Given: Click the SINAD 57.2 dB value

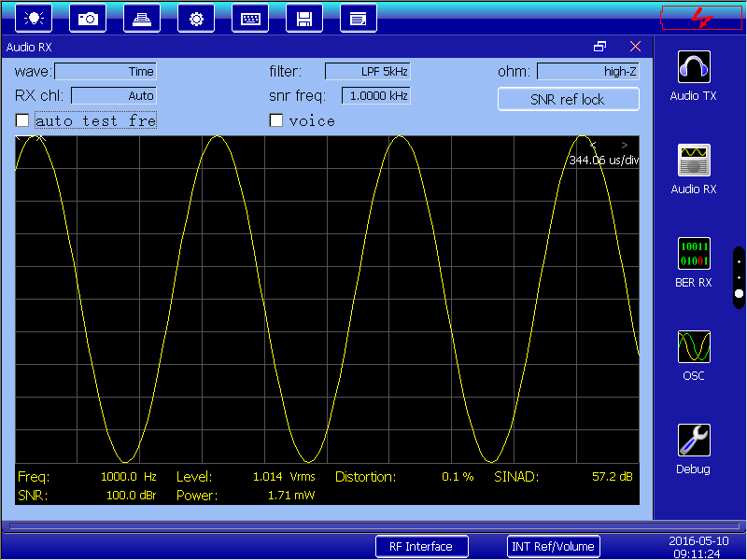Looking at the screenshot, I should [x=613, y=477].
